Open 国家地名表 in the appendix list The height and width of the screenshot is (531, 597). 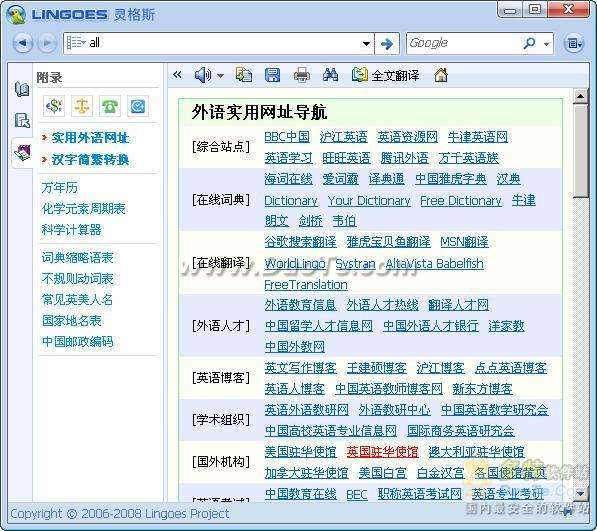[x=72, y=321]
